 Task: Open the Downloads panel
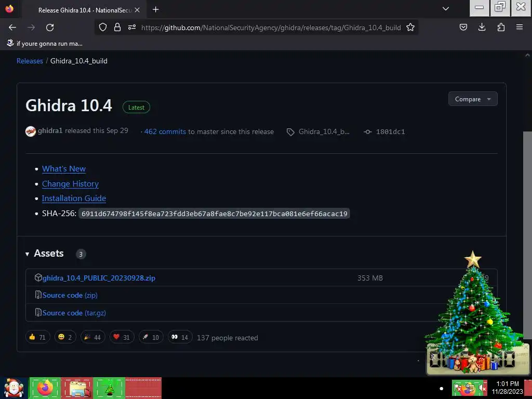[x=482, y=27]
